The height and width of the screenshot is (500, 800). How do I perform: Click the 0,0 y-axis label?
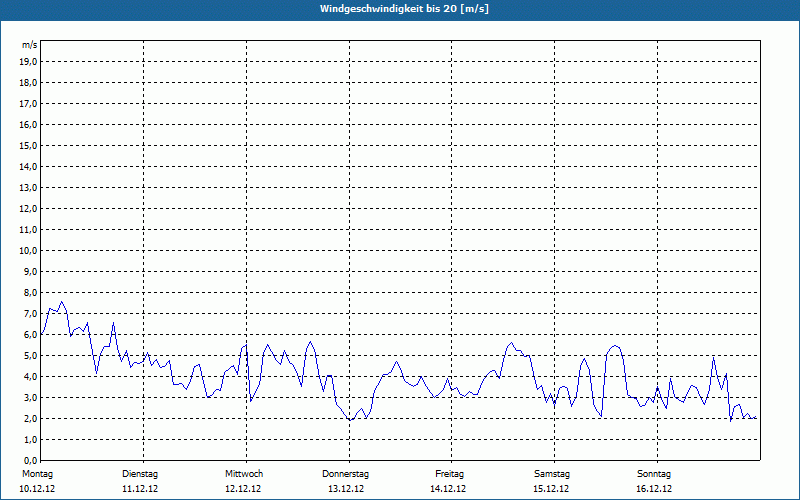click(x=30, y=460)
